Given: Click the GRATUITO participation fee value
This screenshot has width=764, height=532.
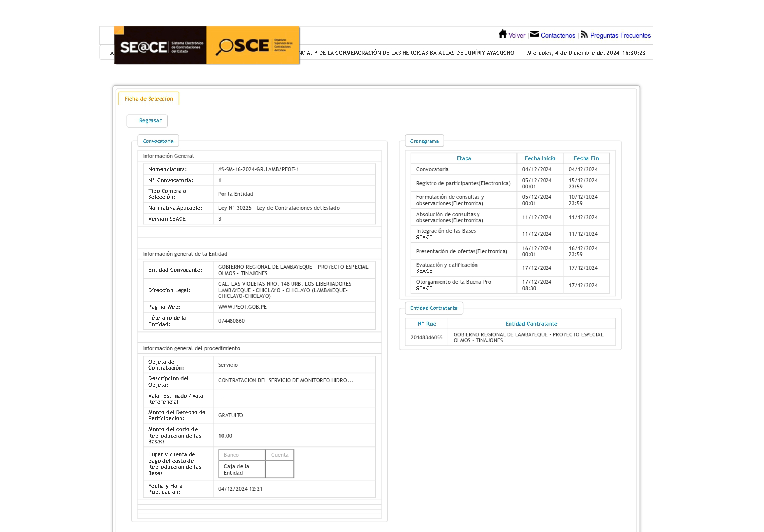Looking at the screenshot, I should [231, 416].
